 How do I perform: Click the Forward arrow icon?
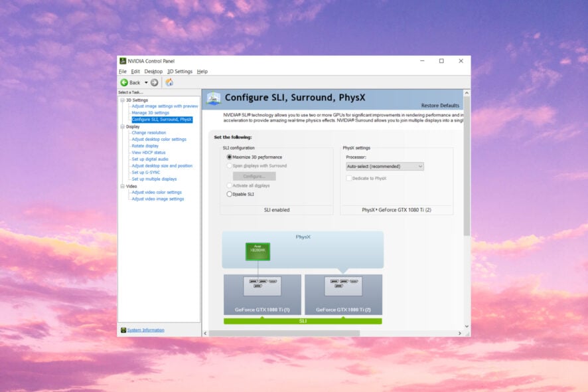point(155,82)
